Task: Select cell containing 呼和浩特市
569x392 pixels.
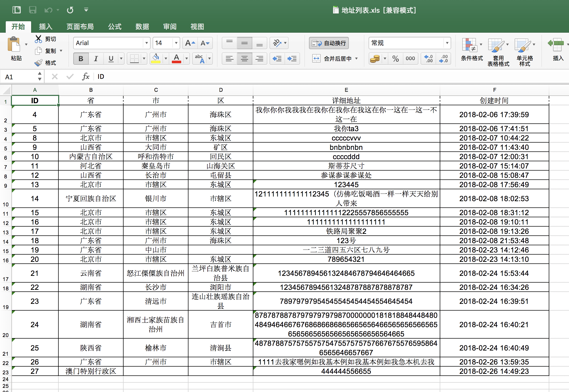Action: point(156,157)
